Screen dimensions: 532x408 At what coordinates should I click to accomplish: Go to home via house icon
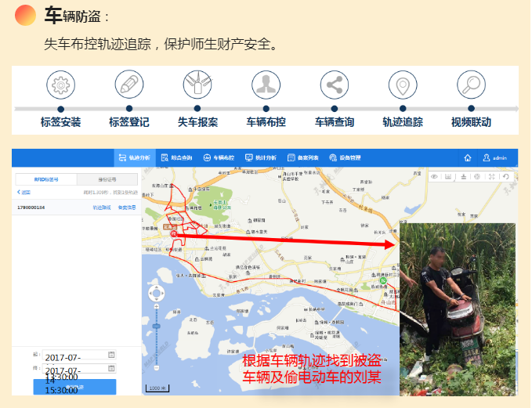pos(468,157)
